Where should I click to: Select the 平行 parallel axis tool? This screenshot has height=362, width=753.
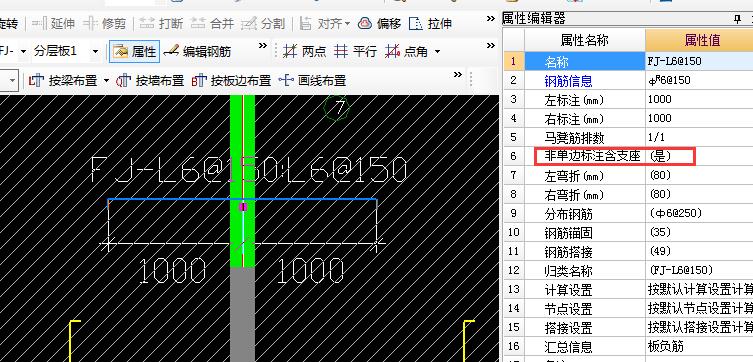[x=355, y=51]
